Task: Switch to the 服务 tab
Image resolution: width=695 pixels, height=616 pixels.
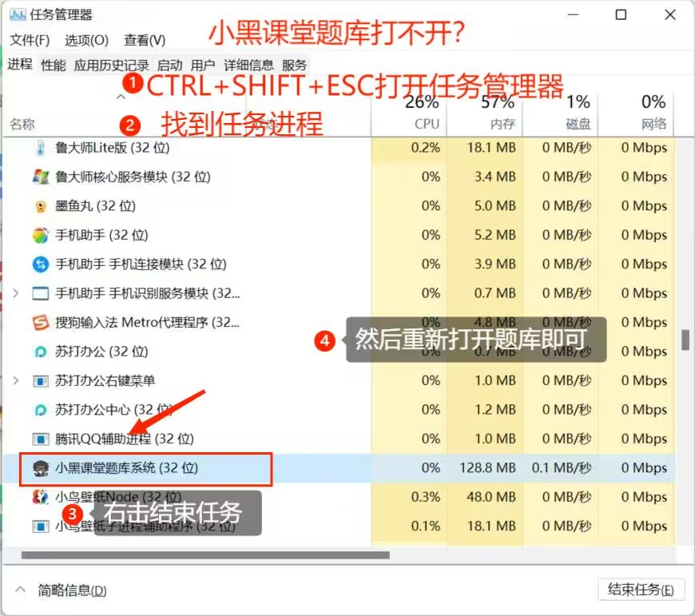Action: (294, 66)
